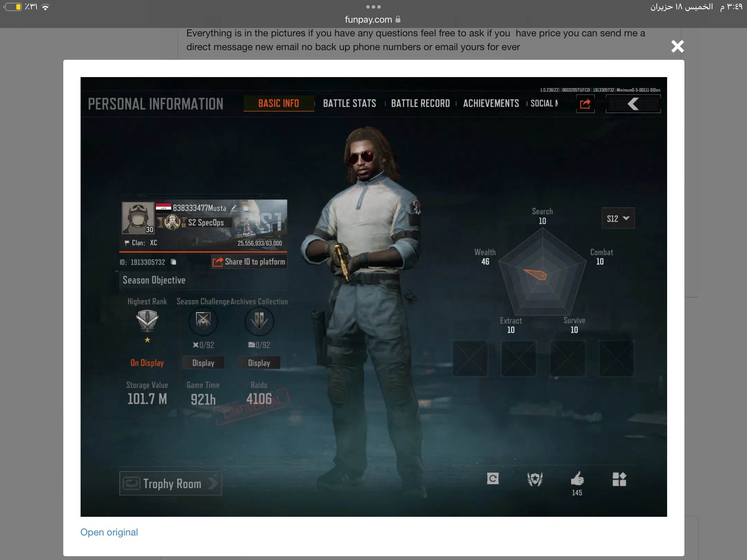Click the Clan: XC label

tap(141, 243)
